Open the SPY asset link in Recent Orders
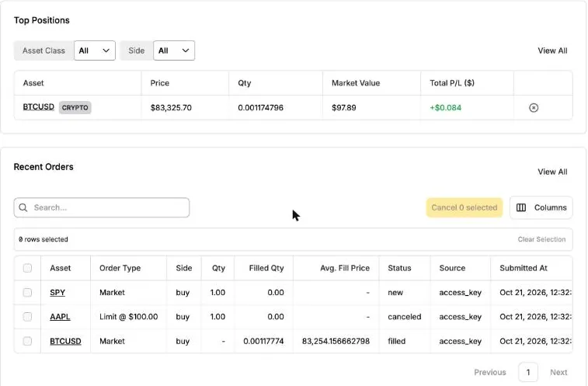Viewport: 588px width, 386px height. tap(57, 292)
